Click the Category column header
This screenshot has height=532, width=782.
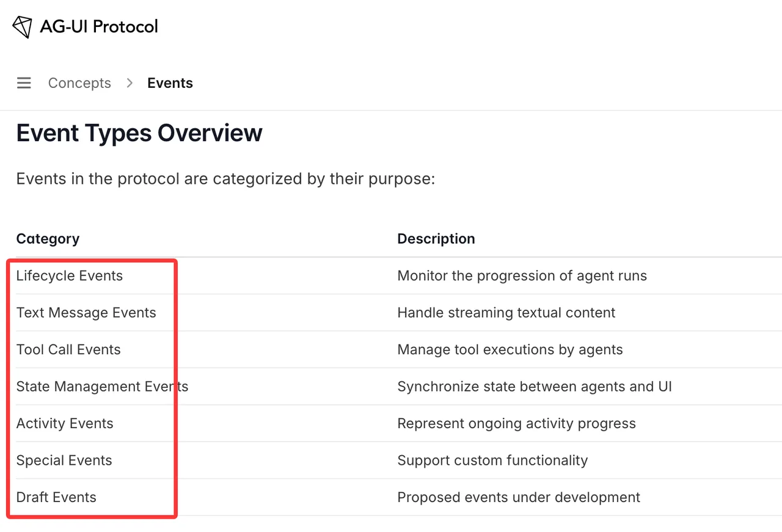tap(48, 239)
